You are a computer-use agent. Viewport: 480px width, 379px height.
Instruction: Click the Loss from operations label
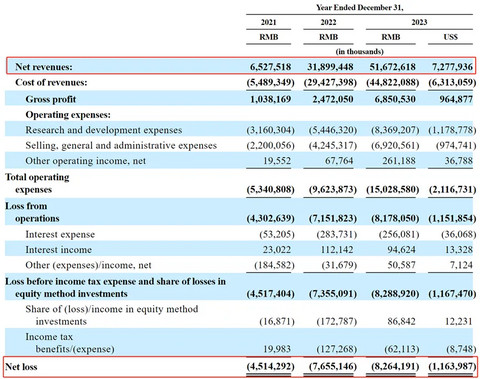[x=32, y=212]
